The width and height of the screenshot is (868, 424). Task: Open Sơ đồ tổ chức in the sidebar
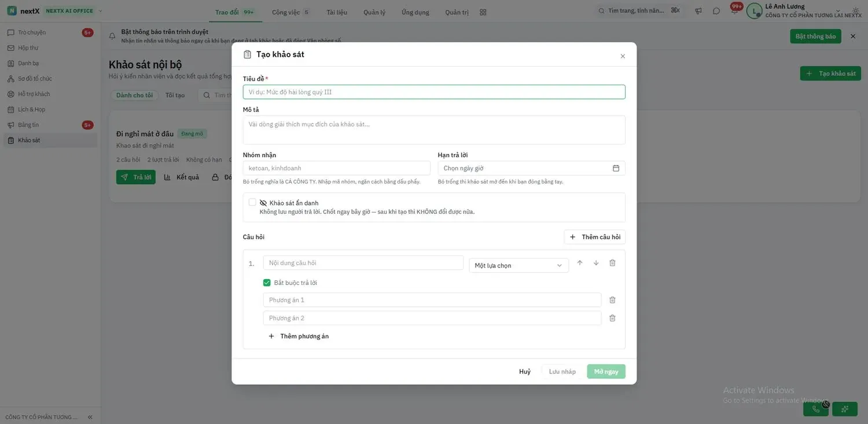50,79
